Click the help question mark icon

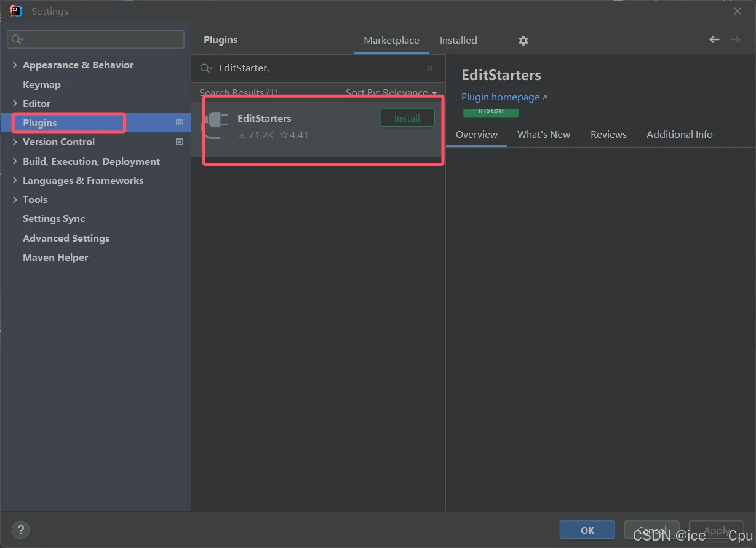coord(20,530)
